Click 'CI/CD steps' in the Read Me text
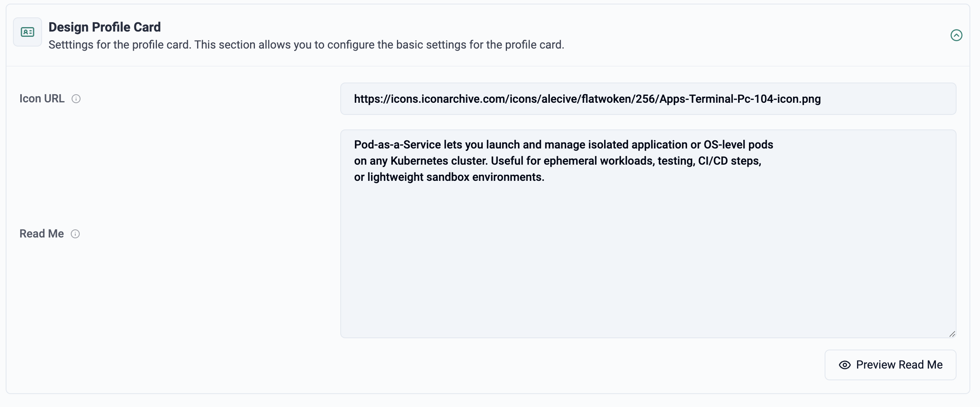Viewport: 980px width, 407px height. pyautogui.click(x=729, y=161)
